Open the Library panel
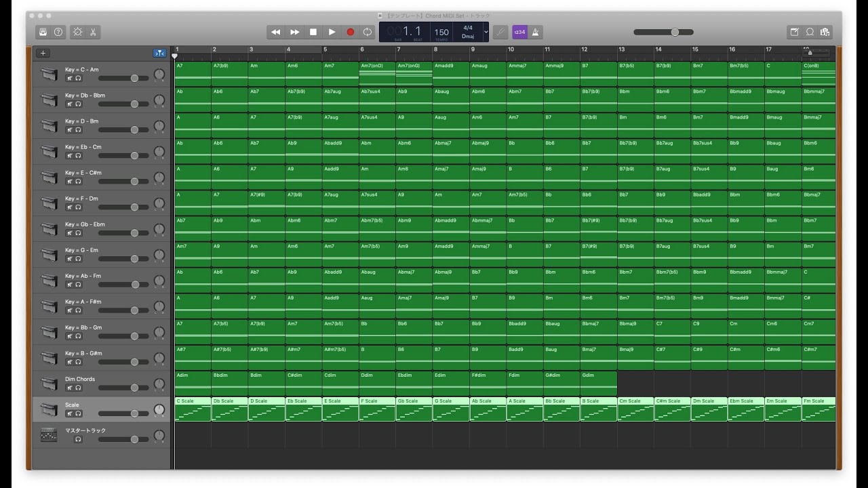868x488 pixels. click(43, 32)
